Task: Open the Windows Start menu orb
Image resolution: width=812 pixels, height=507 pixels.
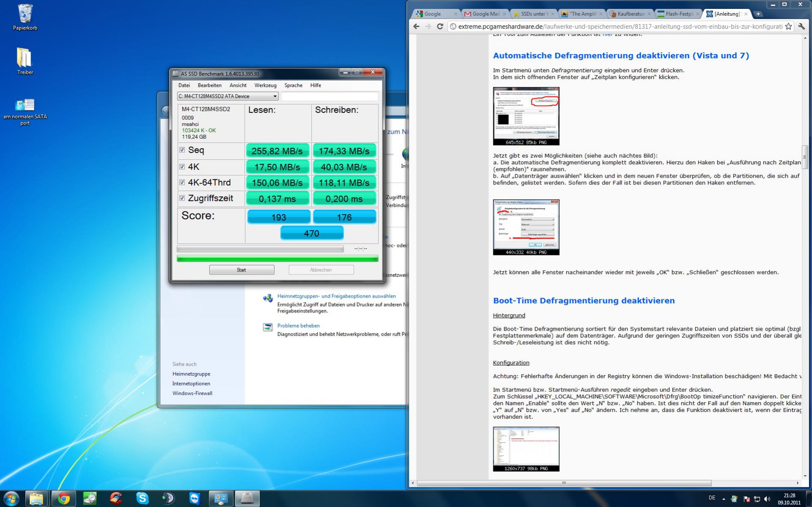Action: [11, 499]
